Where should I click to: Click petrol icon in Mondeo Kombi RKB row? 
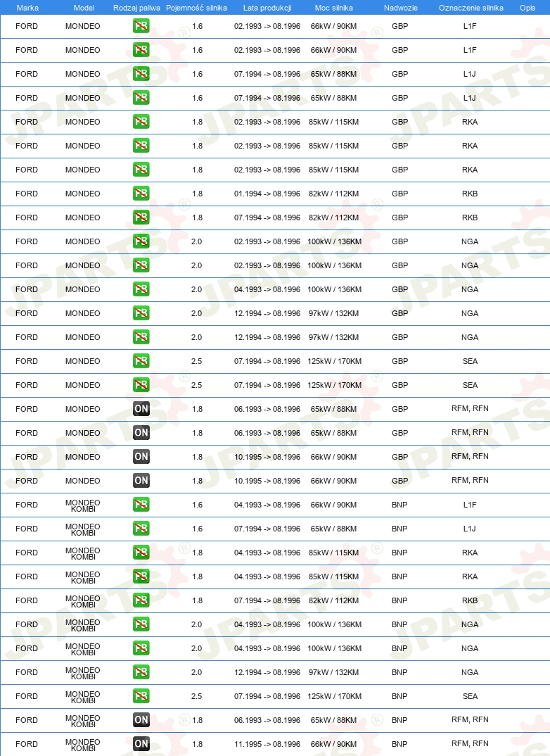141,600
